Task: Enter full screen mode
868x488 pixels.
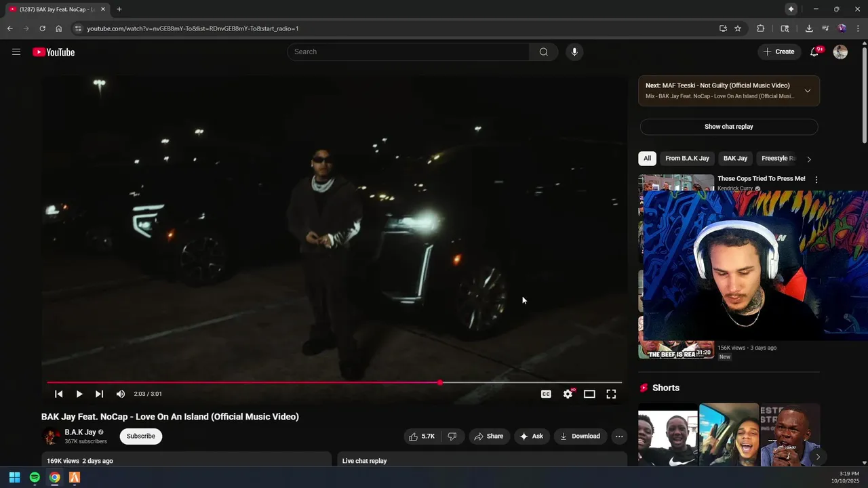Action: pos(611,394)
